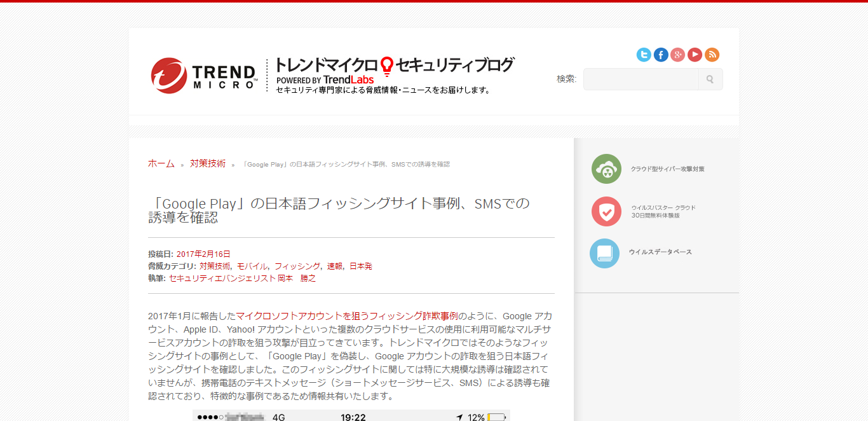
Task: Open the Twitter social icon
Action: click(x=644, y=55)
